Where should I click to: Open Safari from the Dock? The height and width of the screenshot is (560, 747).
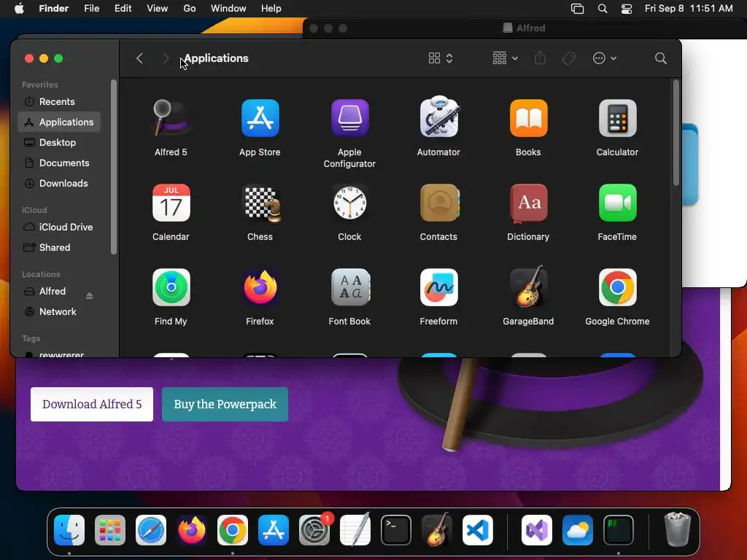pos(151,530)
